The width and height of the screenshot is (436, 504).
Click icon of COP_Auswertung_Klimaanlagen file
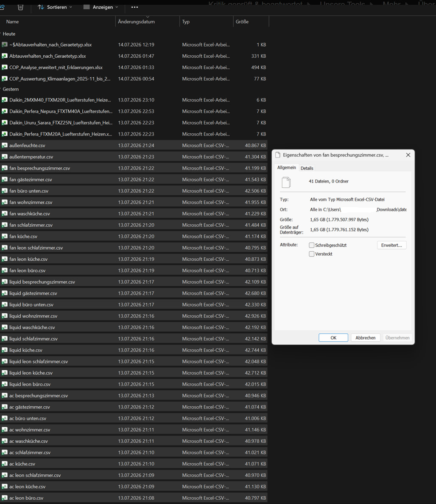pyautogui.click(x=5, y=79)
